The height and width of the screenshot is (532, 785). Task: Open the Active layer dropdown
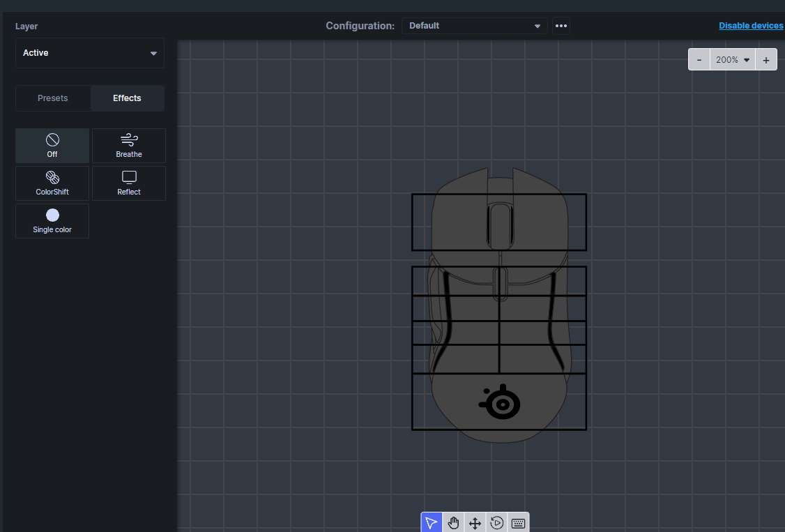click(90, 53)
